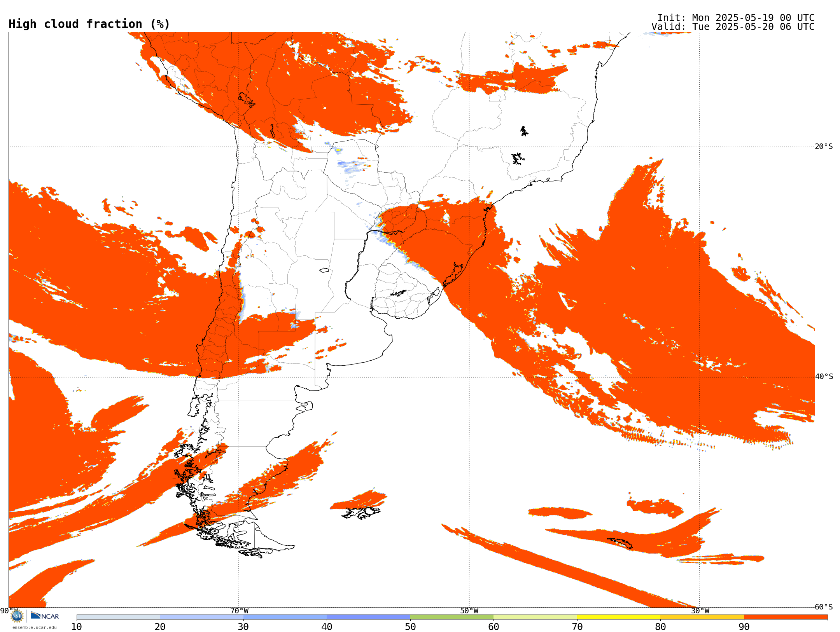Click Lake Titicaca outline on map
Screen dimensions: 840x632
pos(247,100)
